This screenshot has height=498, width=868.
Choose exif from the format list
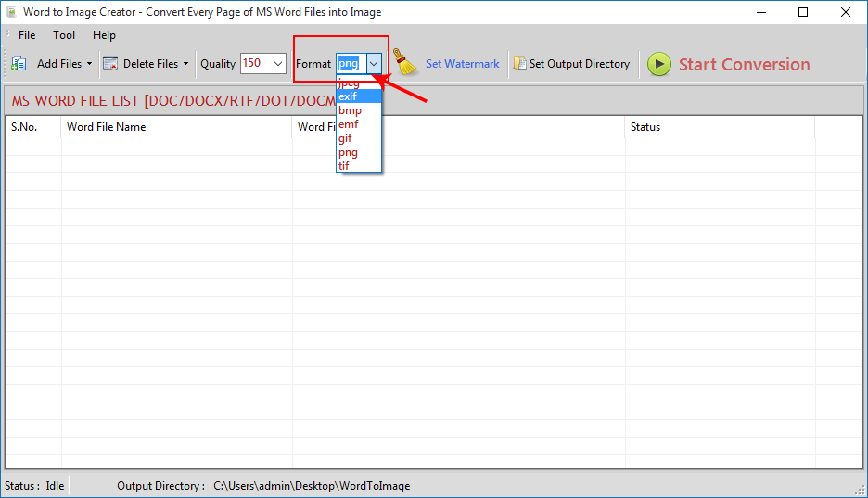tap(359, 96)
